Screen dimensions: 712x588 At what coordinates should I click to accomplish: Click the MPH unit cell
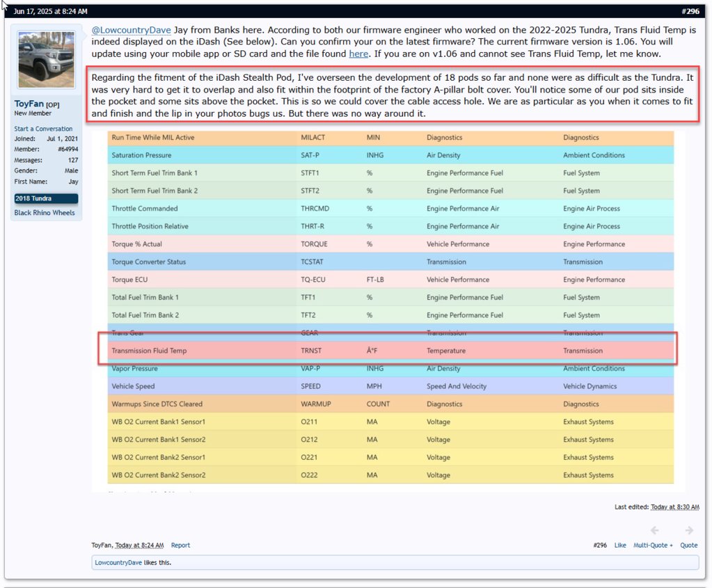374,386
